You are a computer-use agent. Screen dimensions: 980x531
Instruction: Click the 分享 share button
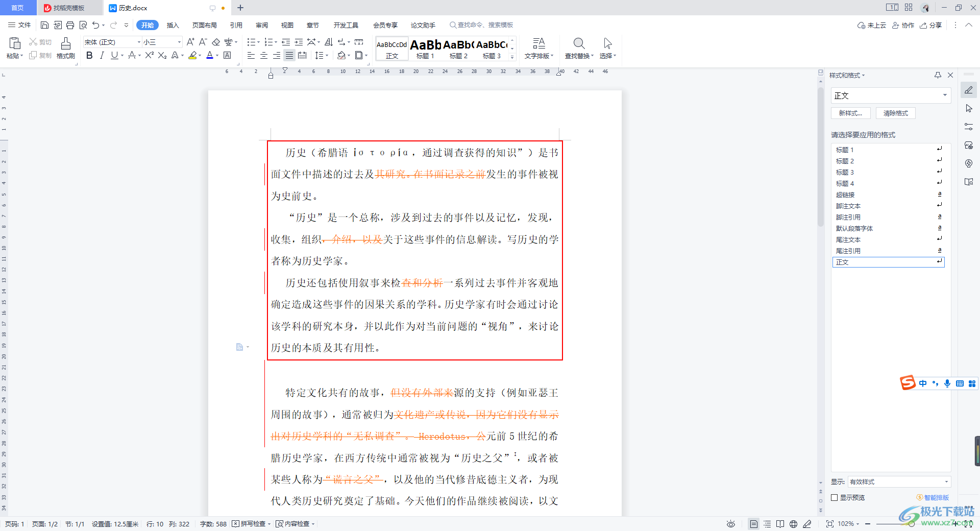point(930,25)
